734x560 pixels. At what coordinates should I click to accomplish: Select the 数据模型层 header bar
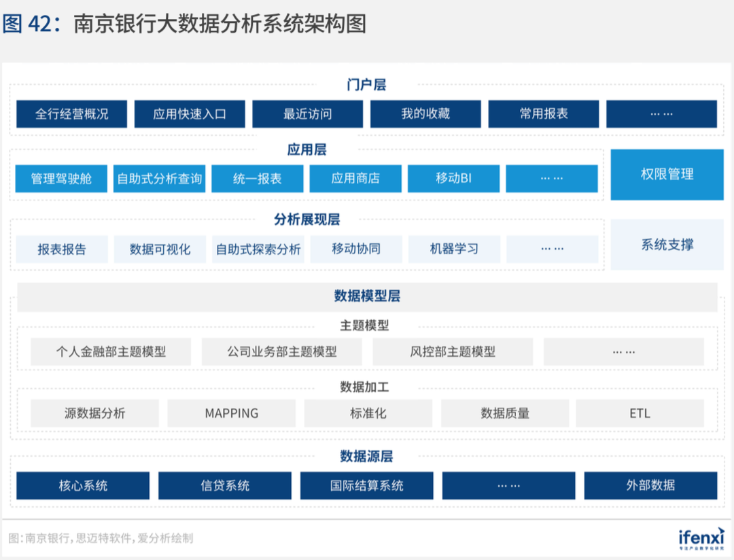click(367, 297)
